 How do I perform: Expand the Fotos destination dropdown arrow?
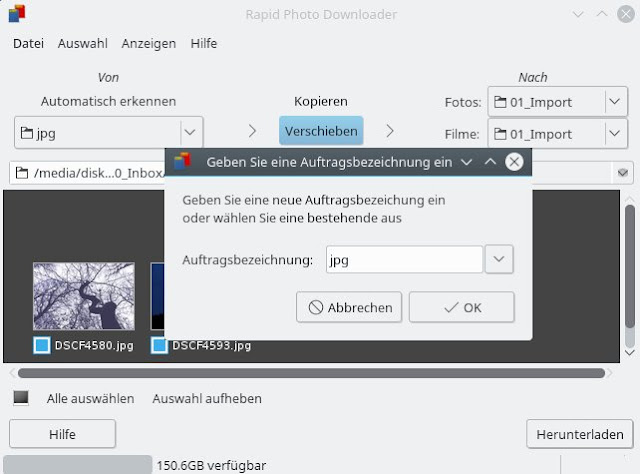(615, 102)
